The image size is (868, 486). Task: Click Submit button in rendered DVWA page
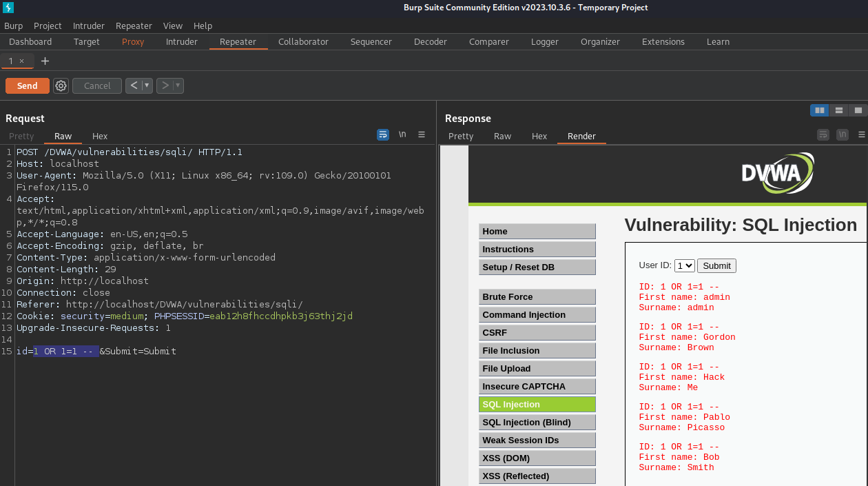point(716,265)
